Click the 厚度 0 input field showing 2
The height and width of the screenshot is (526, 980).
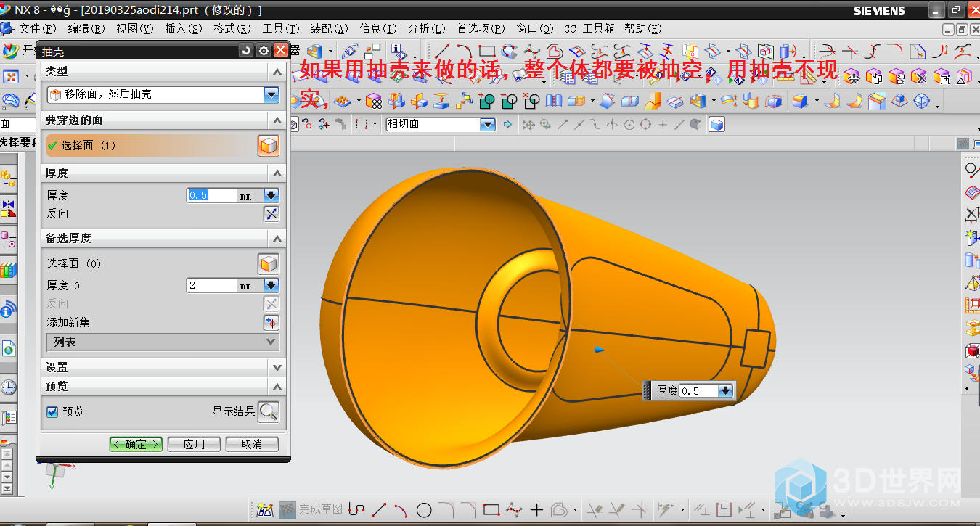click(x=213, y=286)
